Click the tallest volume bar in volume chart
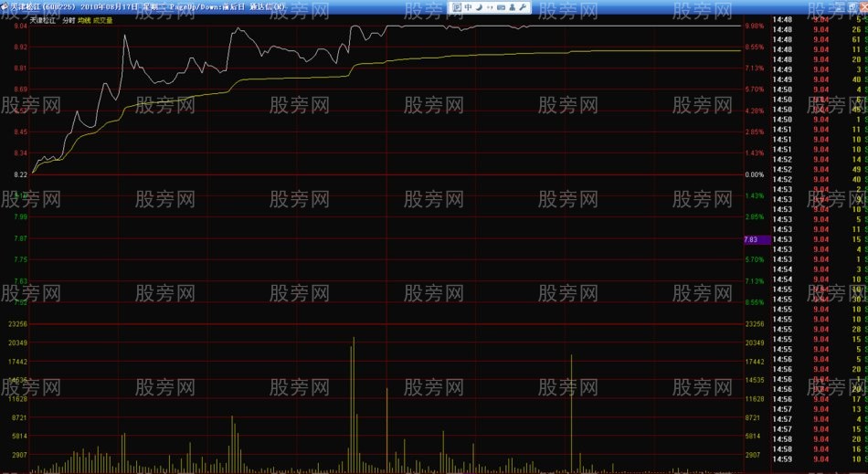 (x=354, y=405)
